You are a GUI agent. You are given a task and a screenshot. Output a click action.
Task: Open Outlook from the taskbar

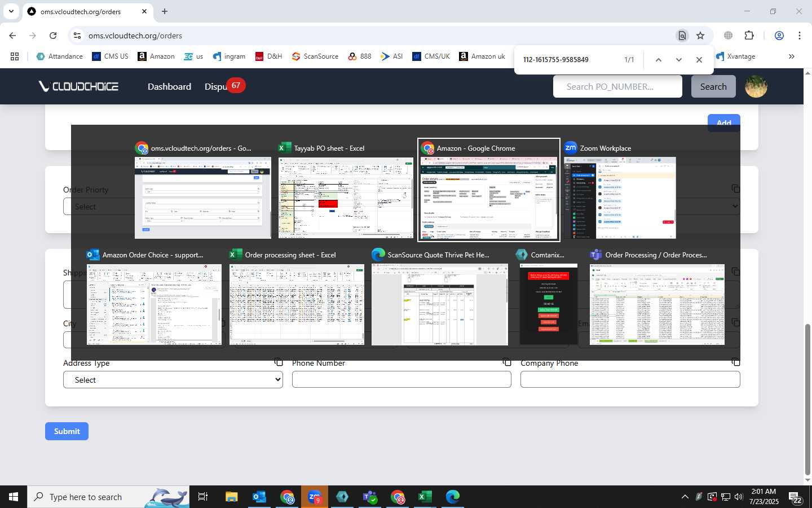259,497
